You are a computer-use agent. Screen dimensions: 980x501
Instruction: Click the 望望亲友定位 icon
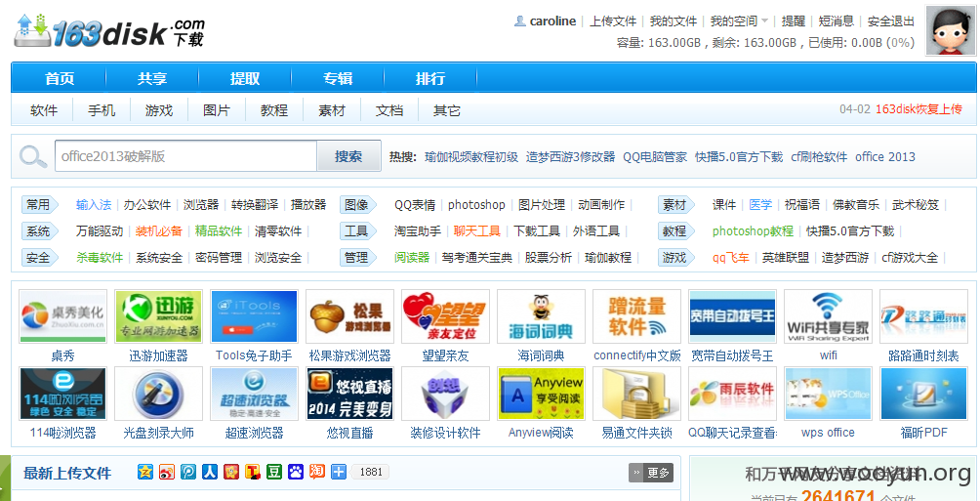click(x=446, y=315)
